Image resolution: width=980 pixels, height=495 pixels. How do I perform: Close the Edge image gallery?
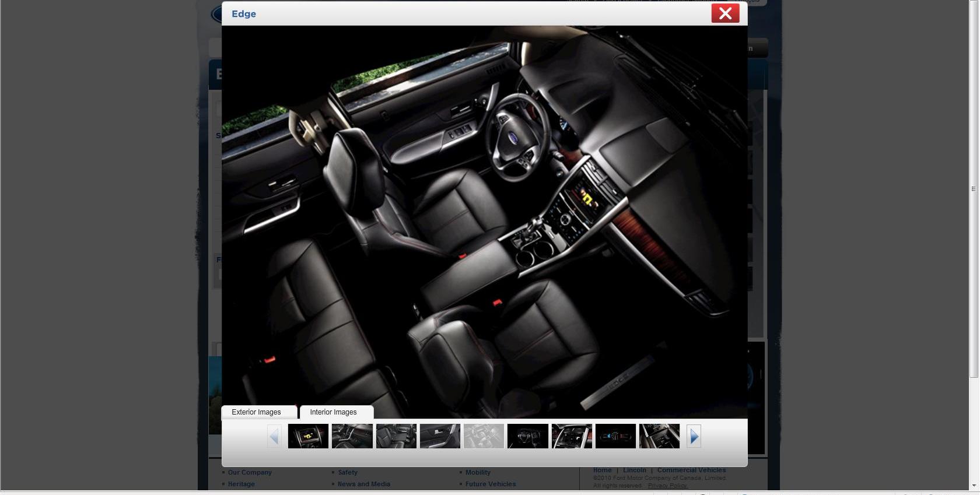click(x=725, y=13)
